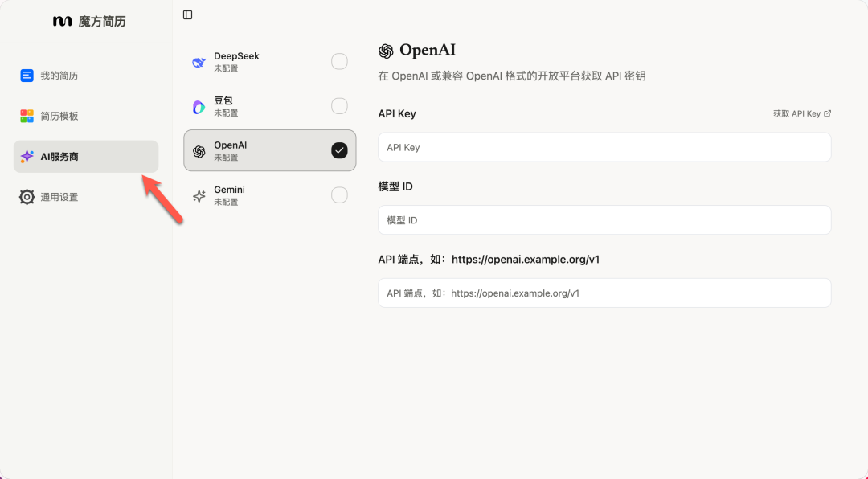This screenshot has height=479, width=868.
Task: Click 未配置 status under 豆包
Action: pyautogui.click(x=226, y=113)
